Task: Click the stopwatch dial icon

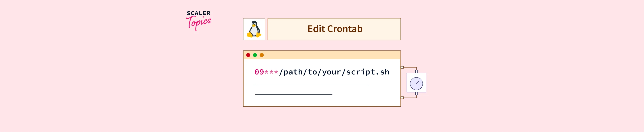Action: (x=416, y=84)
